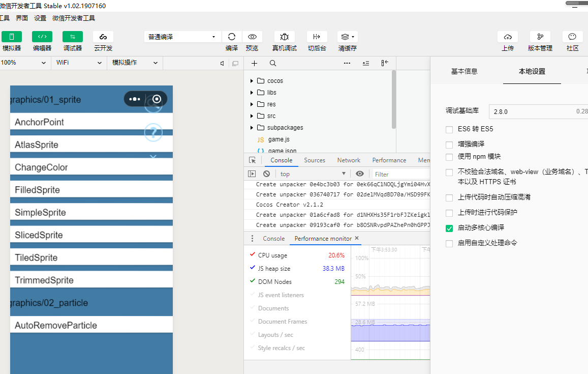Switch to the Performance tab
The width and height of the screenshot is (588, 374).
coord(389,160)
